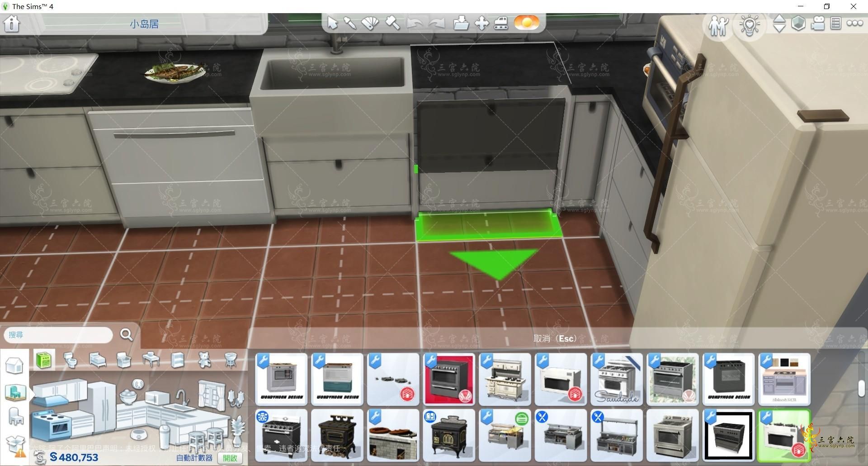Select stainless steel stove thumbnail, bottom row
868x466 pixels.
click(x=672, y=435)
